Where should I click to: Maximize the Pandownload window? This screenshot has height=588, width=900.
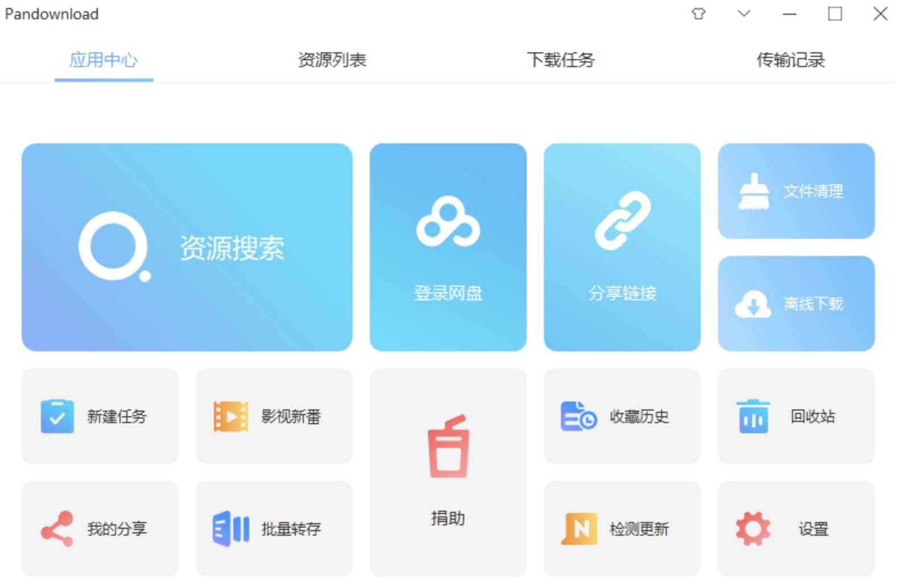coord(835,14)
